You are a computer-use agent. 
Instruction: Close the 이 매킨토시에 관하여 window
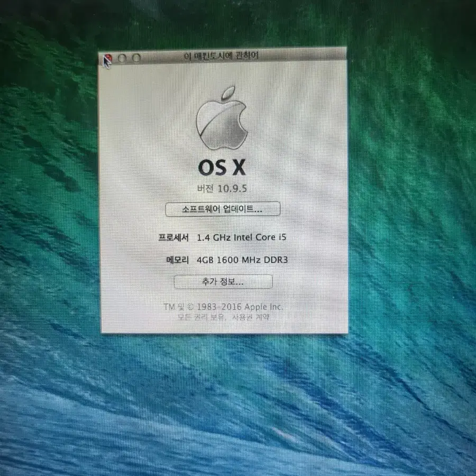[108, 58]
